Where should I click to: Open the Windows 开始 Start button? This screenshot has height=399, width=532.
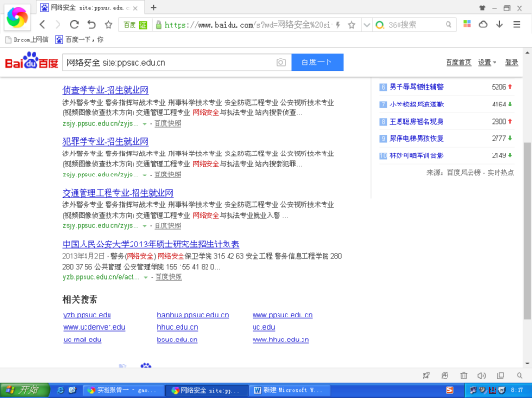(25, 390)
